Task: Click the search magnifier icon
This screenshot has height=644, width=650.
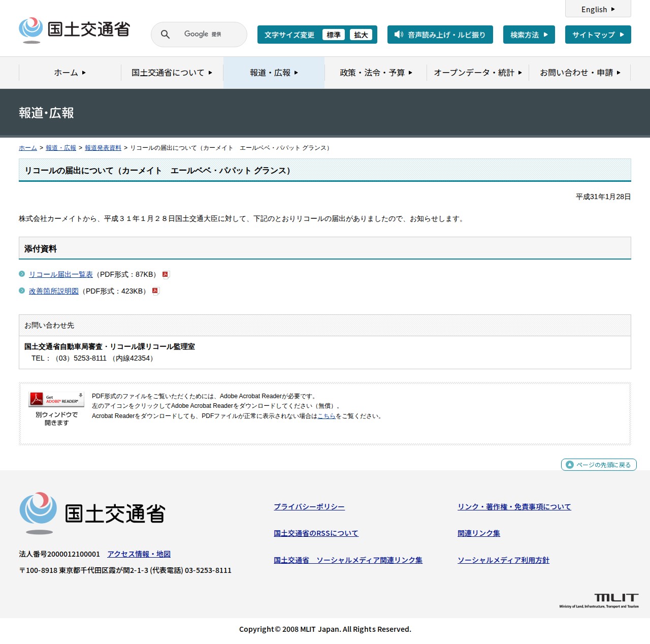Action: tap(165, 35)
